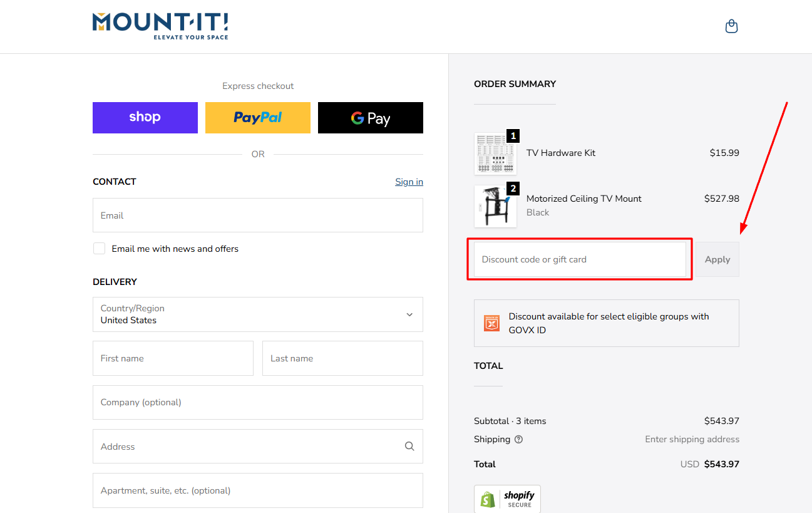This screenshot has width=812, height=513.
Task: Click the Black variant label
Action: [x=538, y=212]
